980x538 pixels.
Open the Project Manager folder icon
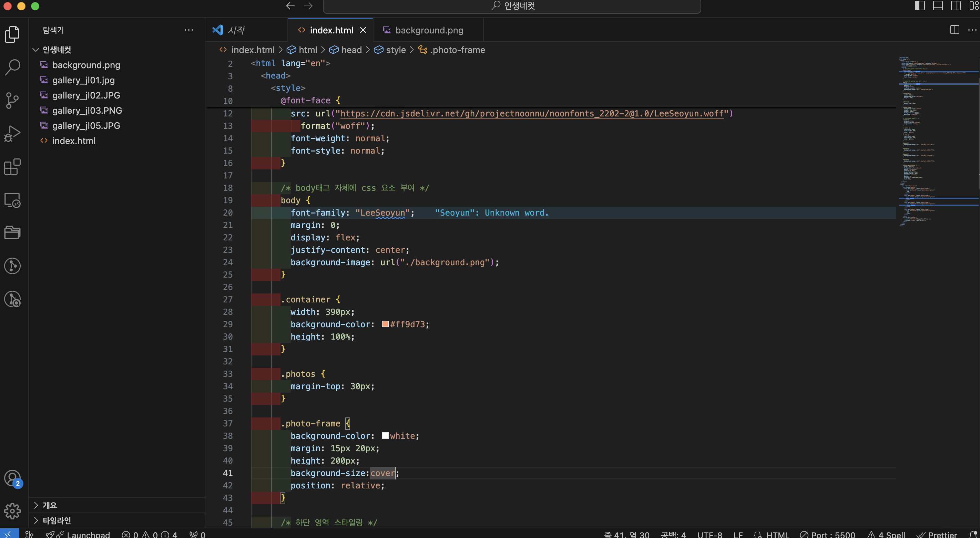click(12, 233)
